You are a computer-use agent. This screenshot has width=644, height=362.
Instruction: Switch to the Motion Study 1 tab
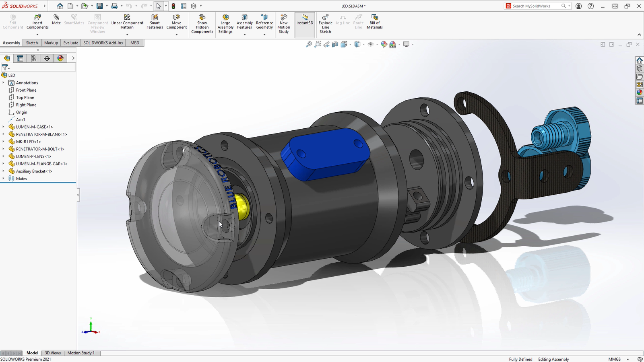click(81, 353)
